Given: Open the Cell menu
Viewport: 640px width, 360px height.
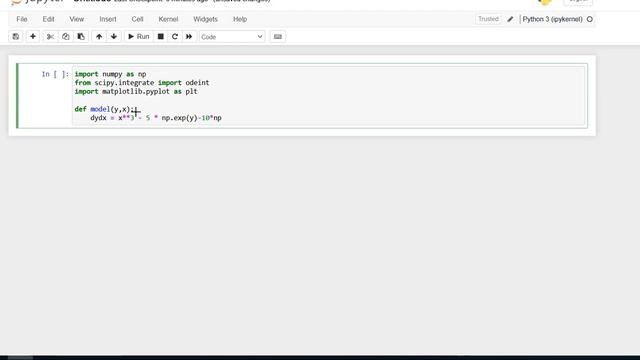Looking at the screenshot, I should tap(137, 19).
